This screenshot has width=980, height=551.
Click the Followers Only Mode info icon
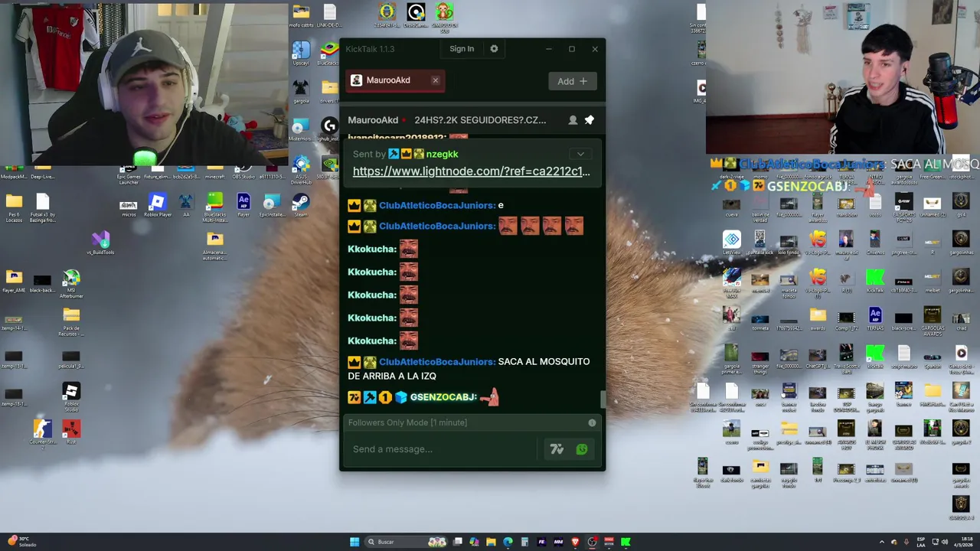pyautogui.click(x=592, y=422)
